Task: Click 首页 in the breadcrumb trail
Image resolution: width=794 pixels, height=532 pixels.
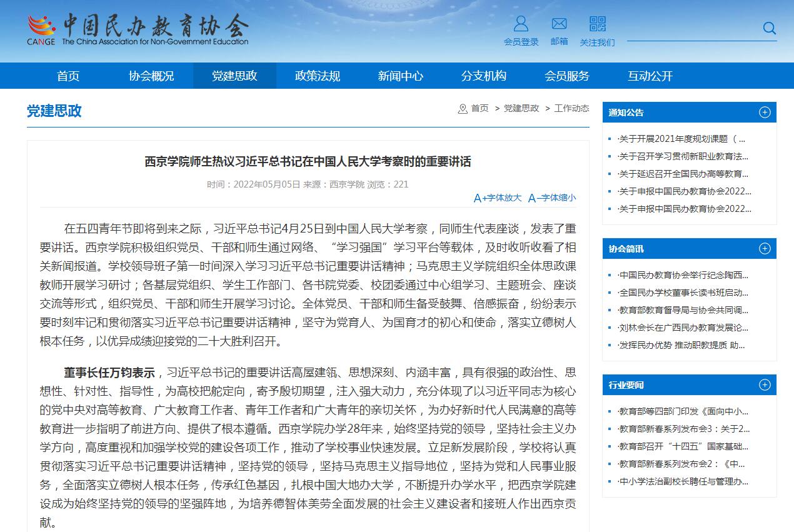Action: tap(480, 108)
